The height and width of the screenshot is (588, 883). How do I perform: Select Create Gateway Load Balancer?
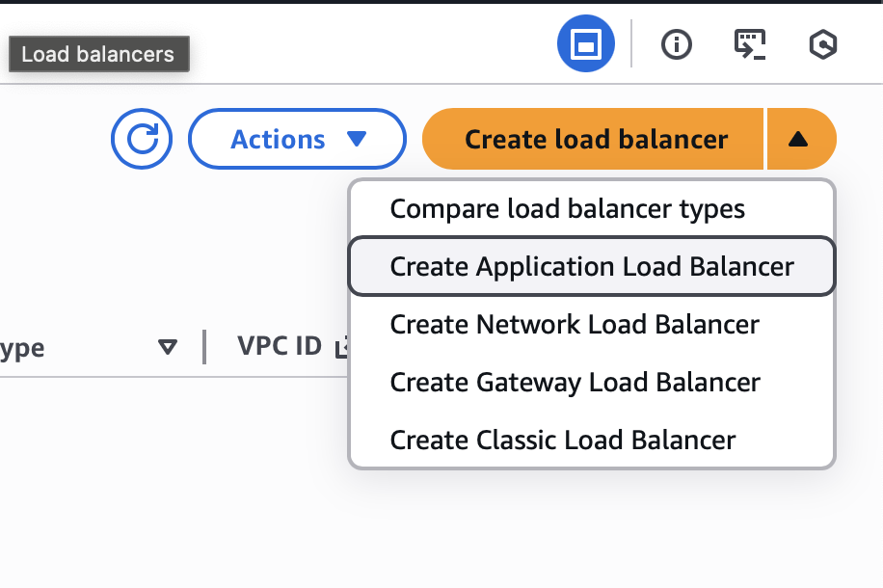coord(575,383)
